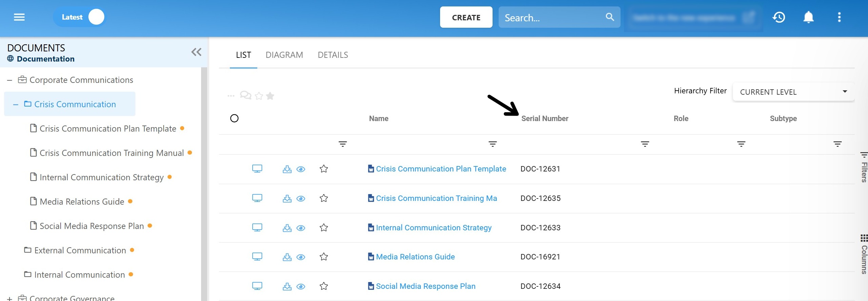The image size is (868, 301).
Task: Open the history clock icon
Action: 779,17
